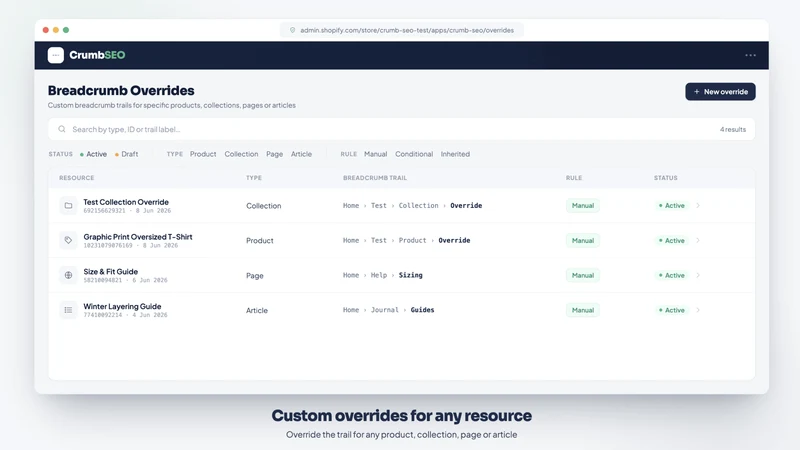This screenshot has width=800, height=450.
Task: Expand Size & Fit Guide row chevron
Action: (x=698, y=275)
